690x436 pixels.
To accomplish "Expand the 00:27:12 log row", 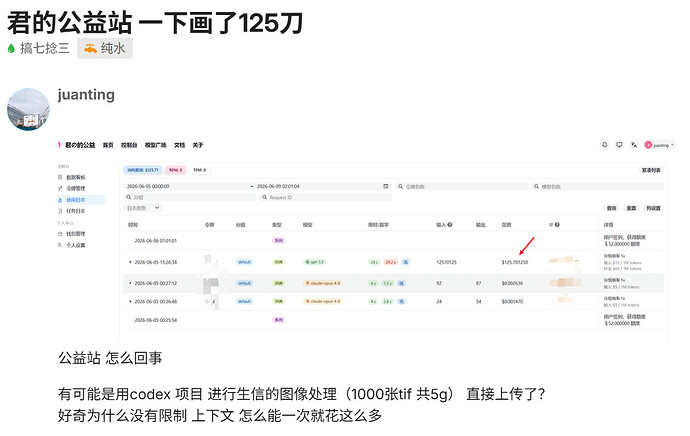I will click(130, 283).
